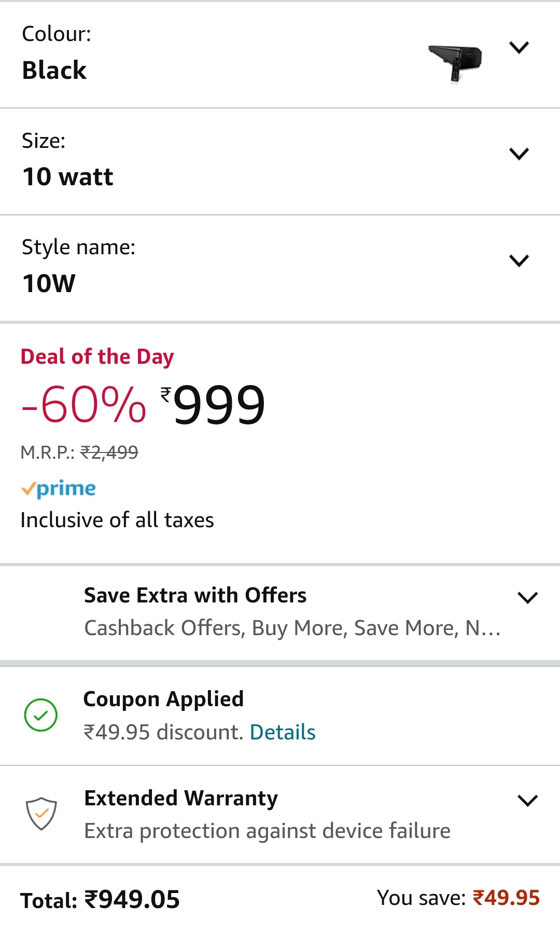Tap the 10 watt size value
The height and width of the screenshot is (934, 560).
68,177
